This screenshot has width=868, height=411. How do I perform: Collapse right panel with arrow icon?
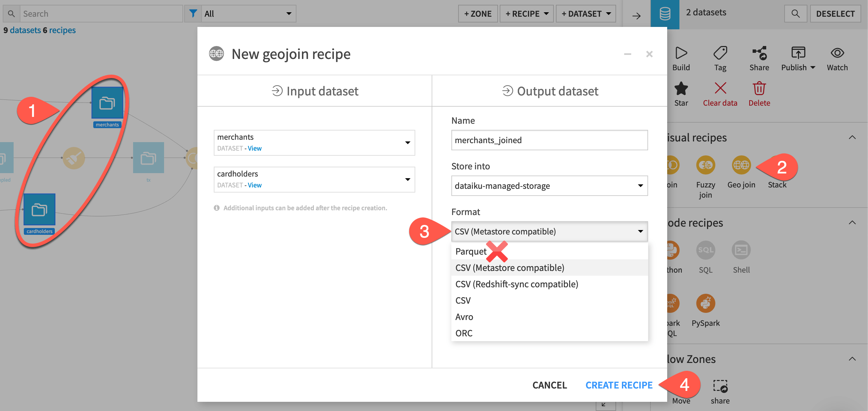(636, 16)
